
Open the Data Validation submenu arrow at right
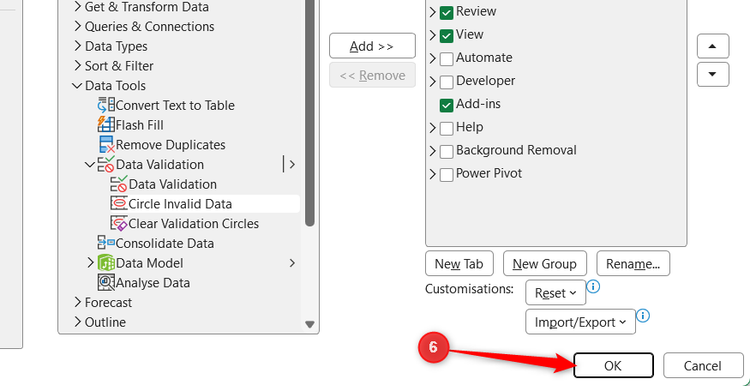pos(292,164)
